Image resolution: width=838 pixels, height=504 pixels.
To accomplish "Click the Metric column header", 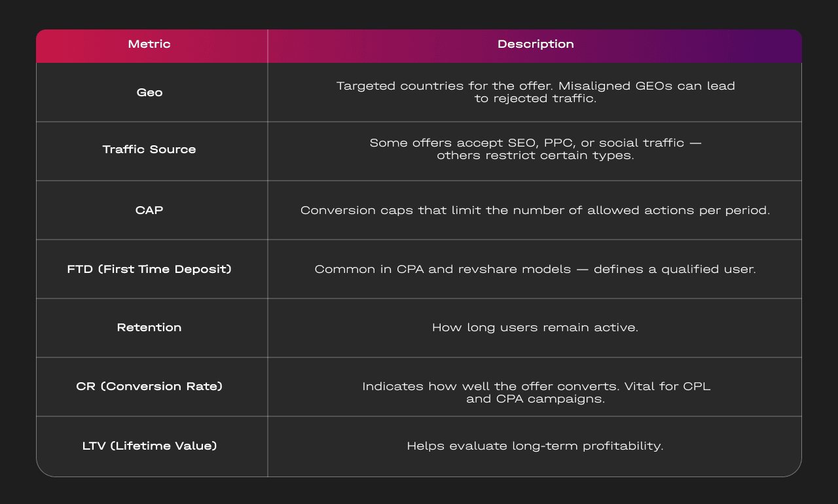I will coord(149,45).
